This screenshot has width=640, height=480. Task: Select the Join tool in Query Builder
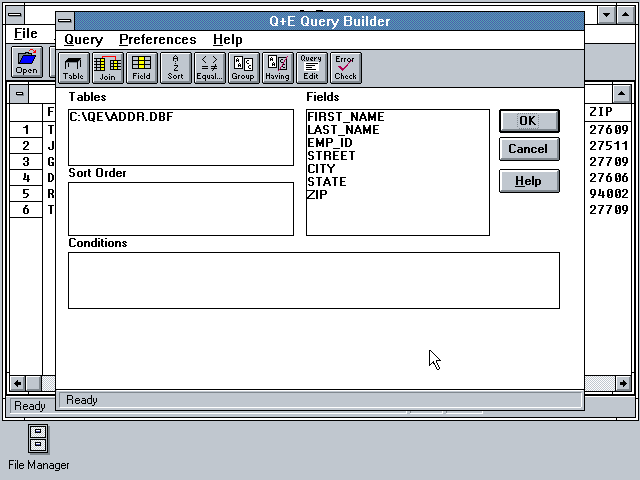(x=108, y=68)
